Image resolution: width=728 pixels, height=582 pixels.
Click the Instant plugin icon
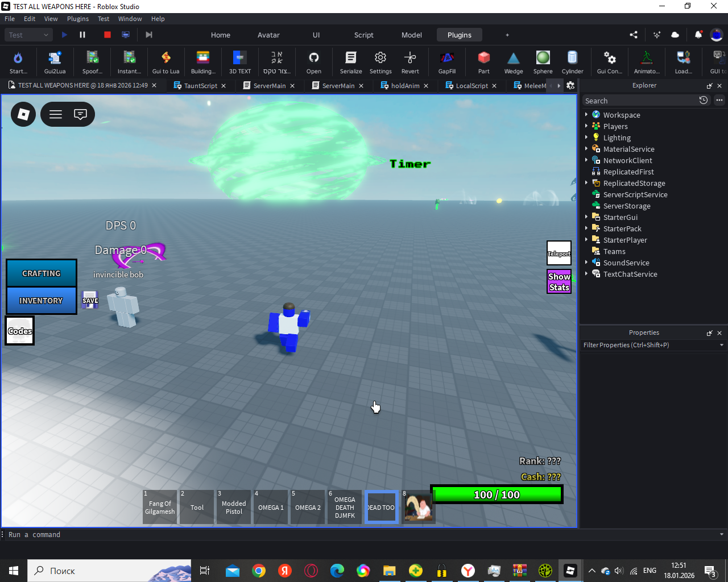[129, 62]
